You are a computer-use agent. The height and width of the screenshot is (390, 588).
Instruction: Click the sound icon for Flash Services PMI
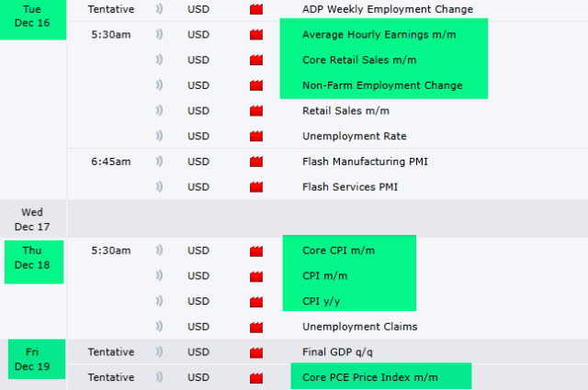[x=160, y=187]
